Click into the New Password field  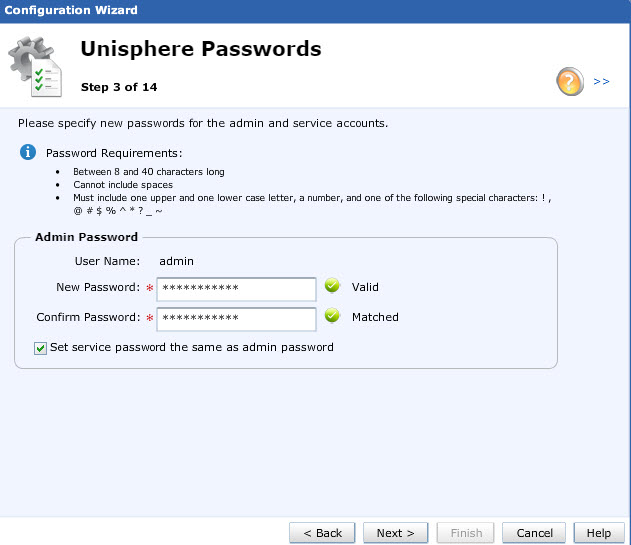pos(236,289)
